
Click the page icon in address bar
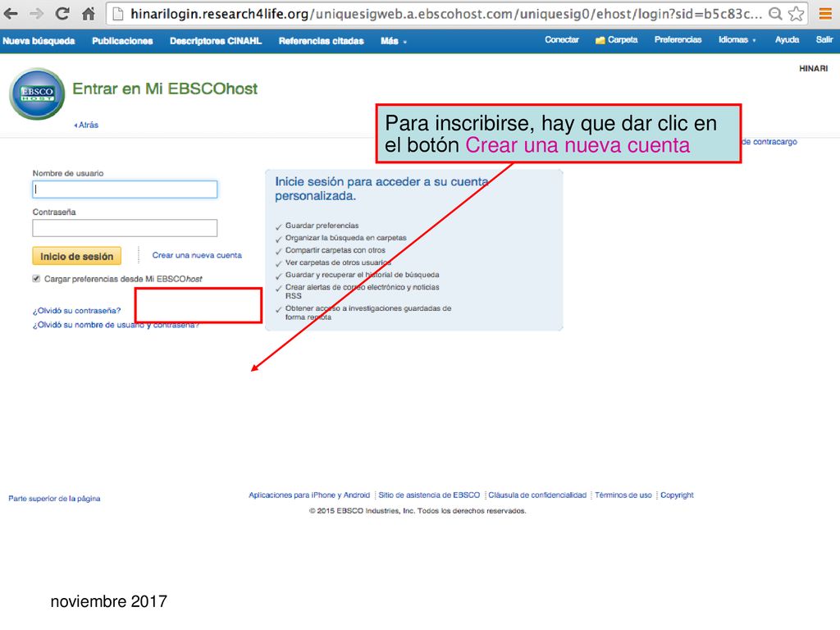pyautogui.click(x=118, y=13)
